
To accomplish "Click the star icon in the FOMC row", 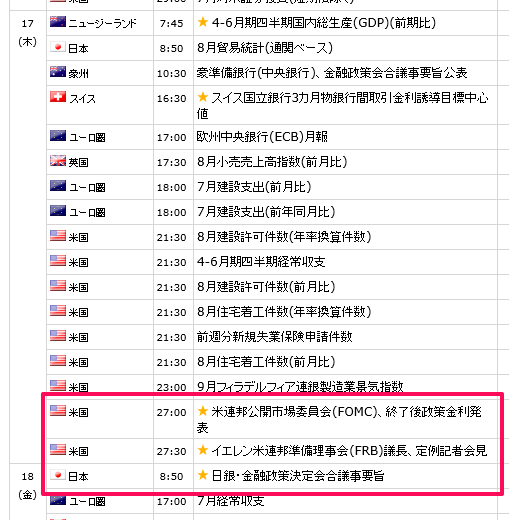I will 203,411.
